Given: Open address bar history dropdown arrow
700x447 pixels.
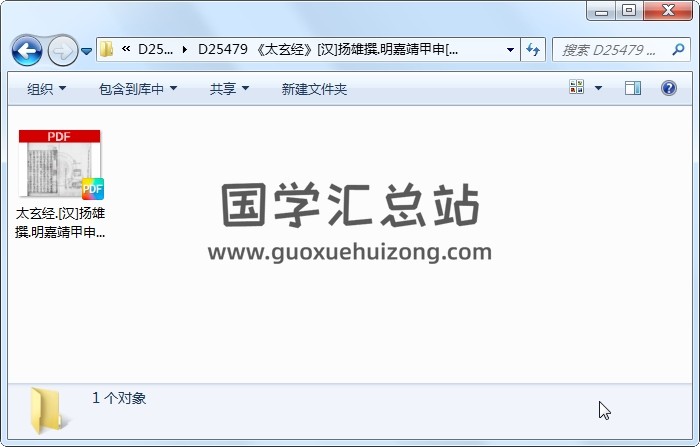Looking at the screenshot, I should (x=510, y=49).
